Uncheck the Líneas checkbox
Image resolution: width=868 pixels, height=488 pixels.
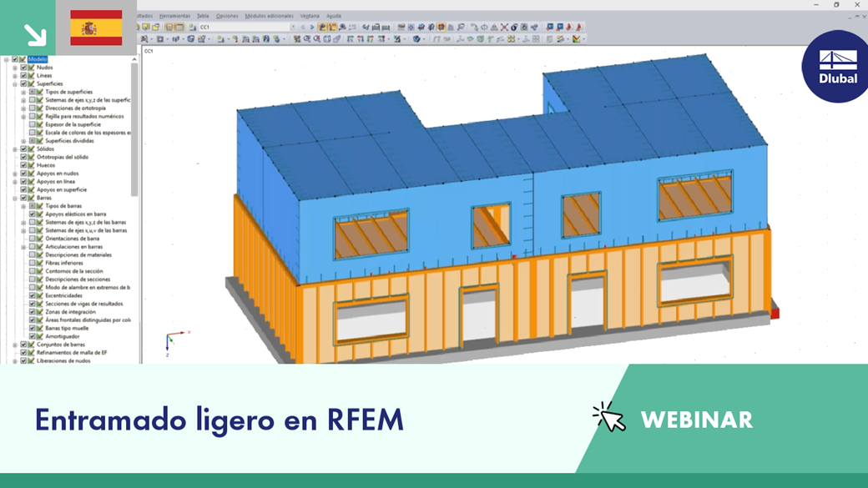(24, 76)
